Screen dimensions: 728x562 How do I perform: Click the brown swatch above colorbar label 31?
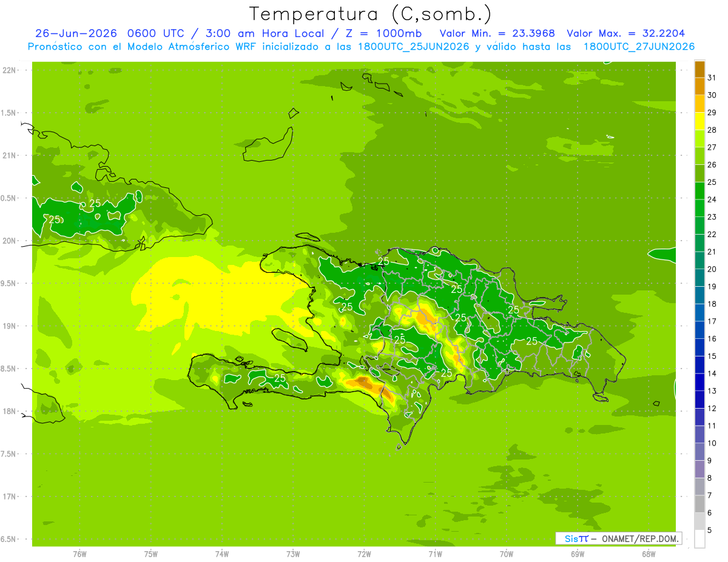tap(699, 69)
